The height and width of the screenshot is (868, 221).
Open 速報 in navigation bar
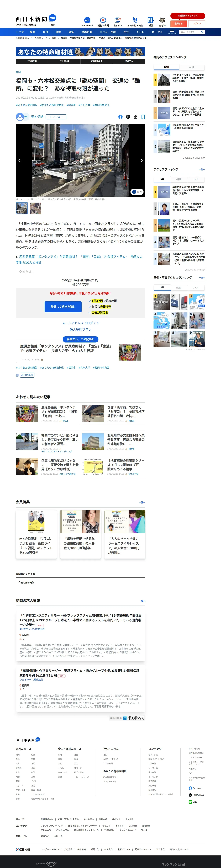click(58, 32)
